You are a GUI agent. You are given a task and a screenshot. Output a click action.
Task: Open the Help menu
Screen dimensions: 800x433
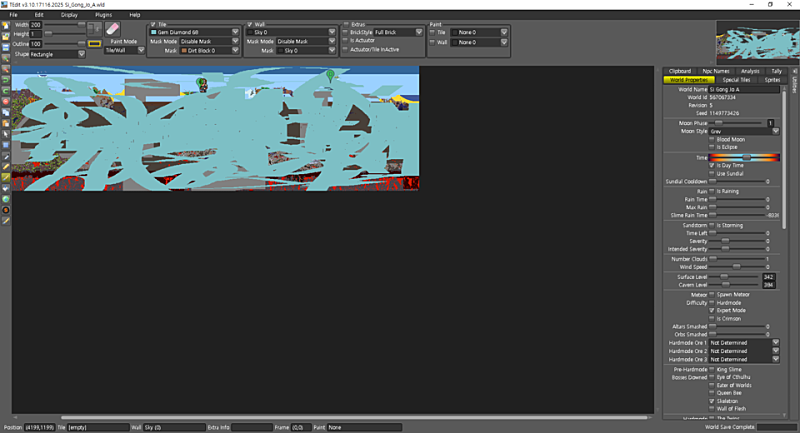(x=135, y=15)
